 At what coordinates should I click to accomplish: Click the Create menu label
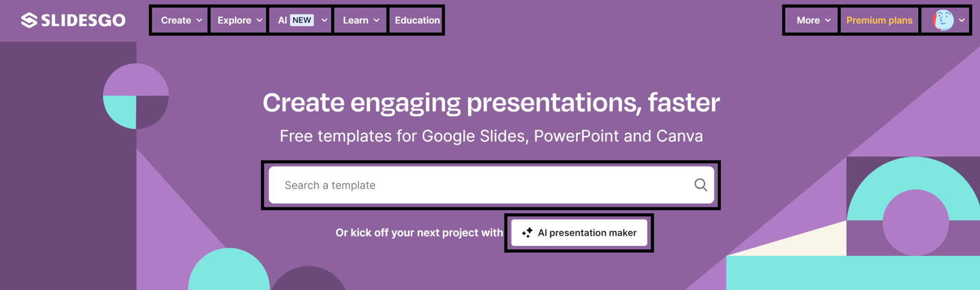(x=176, y=20)
